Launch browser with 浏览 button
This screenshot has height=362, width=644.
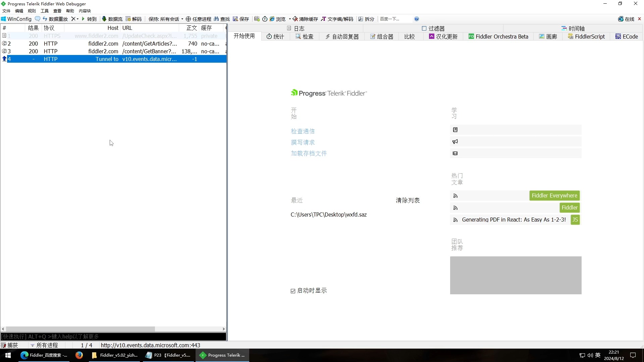(278, 19)
